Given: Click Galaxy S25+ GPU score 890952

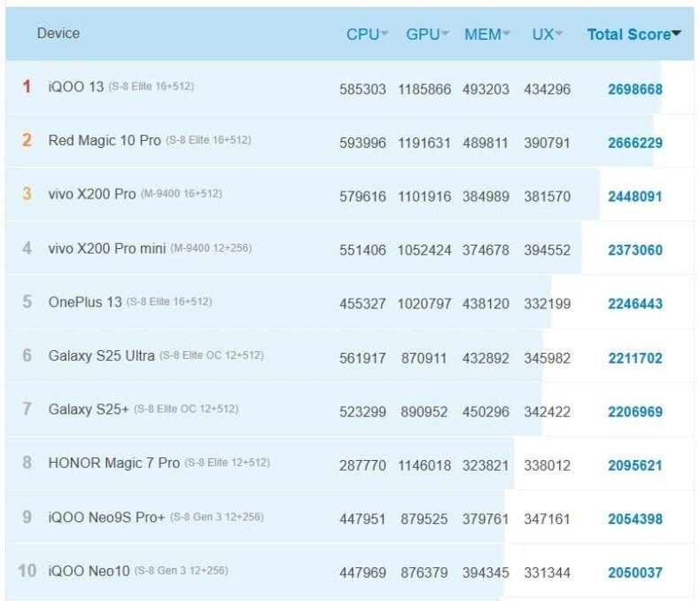Looking at the screenshot, I should coord(424,411).
